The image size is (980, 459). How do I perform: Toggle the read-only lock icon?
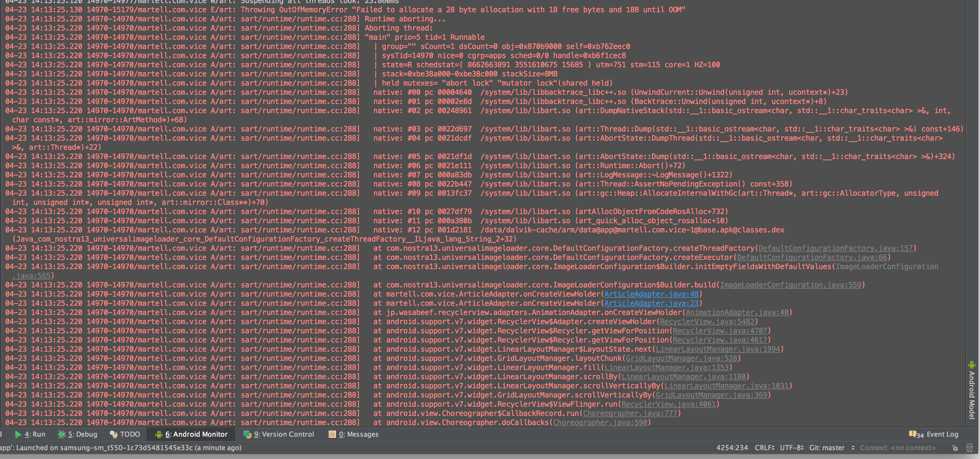click(x=955, y=448)
